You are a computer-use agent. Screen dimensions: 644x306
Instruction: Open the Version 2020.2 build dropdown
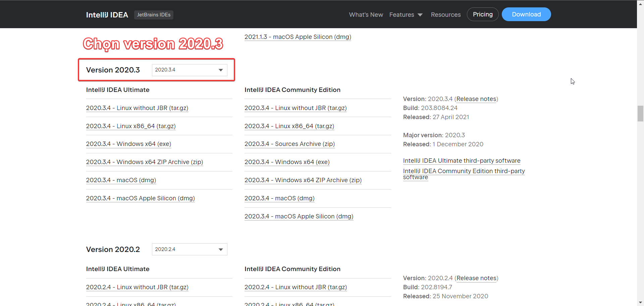tap(190, 249)
